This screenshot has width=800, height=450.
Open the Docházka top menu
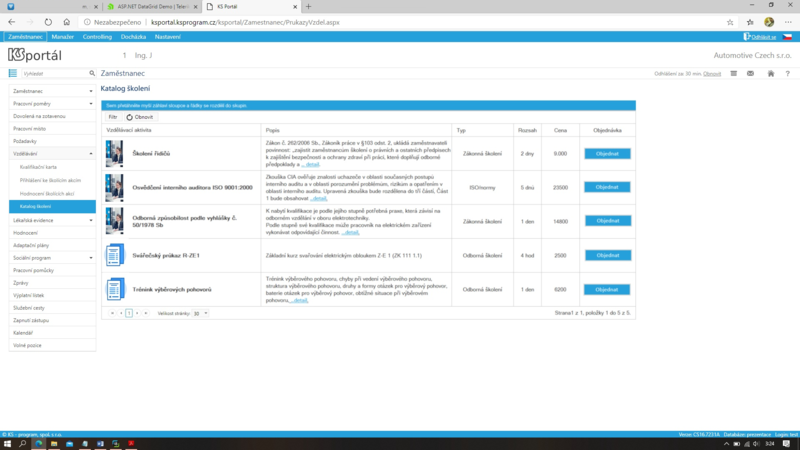click(133, 37)
